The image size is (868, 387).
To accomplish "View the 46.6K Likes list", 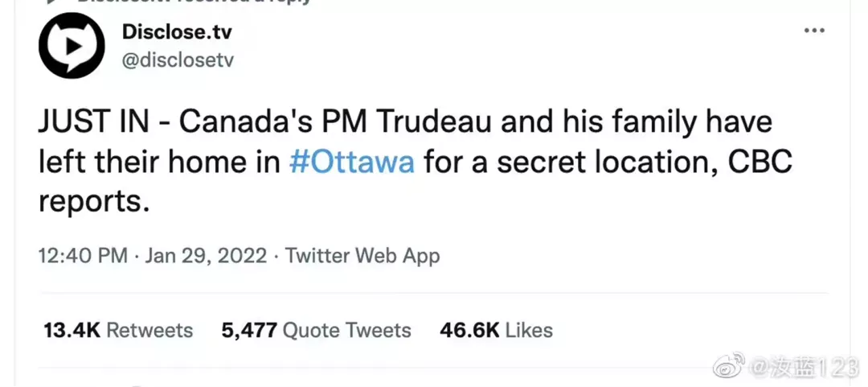I will 496,330.
